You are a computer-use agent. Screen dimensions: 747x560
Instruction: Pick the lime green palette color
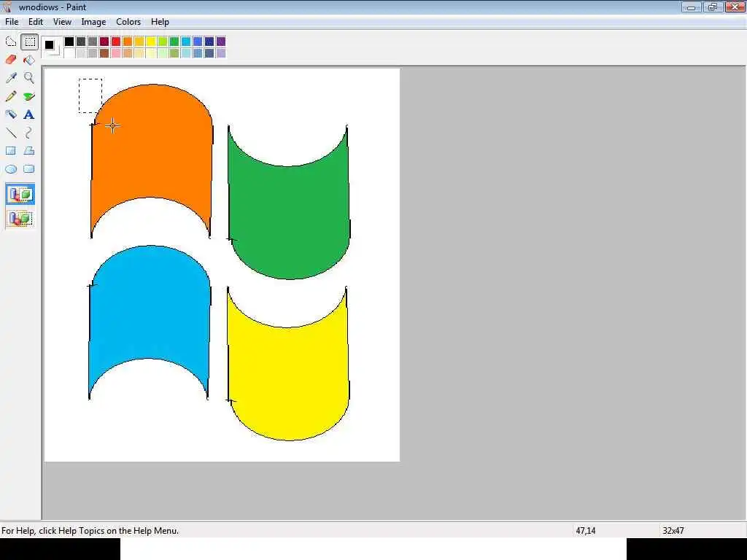pyautogui.click(x=163, y=42)
